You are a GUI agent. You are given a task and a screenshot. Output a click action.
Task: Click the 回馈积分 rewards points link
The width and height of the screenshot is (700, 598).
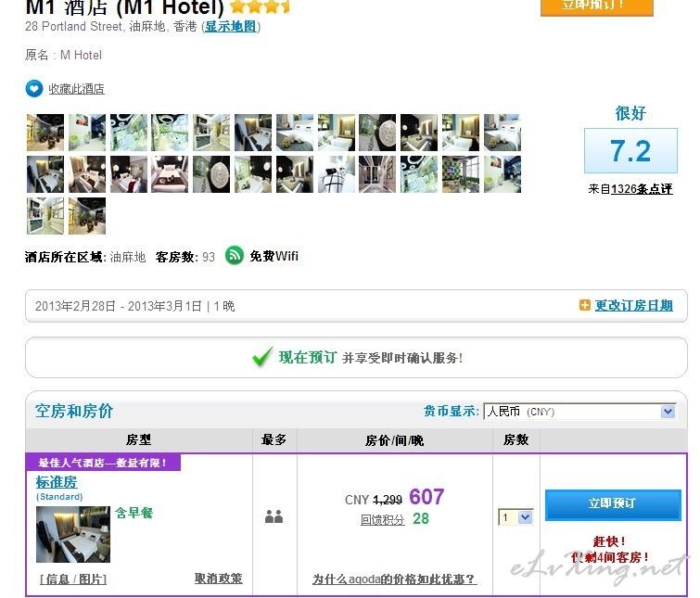pos(383,519)
